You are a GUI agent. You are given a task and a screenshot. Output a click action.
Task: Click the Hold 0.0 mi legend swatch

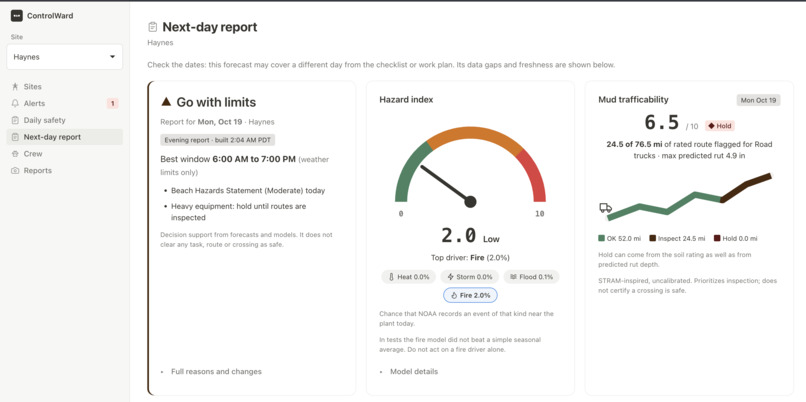(x=716, y=239)
